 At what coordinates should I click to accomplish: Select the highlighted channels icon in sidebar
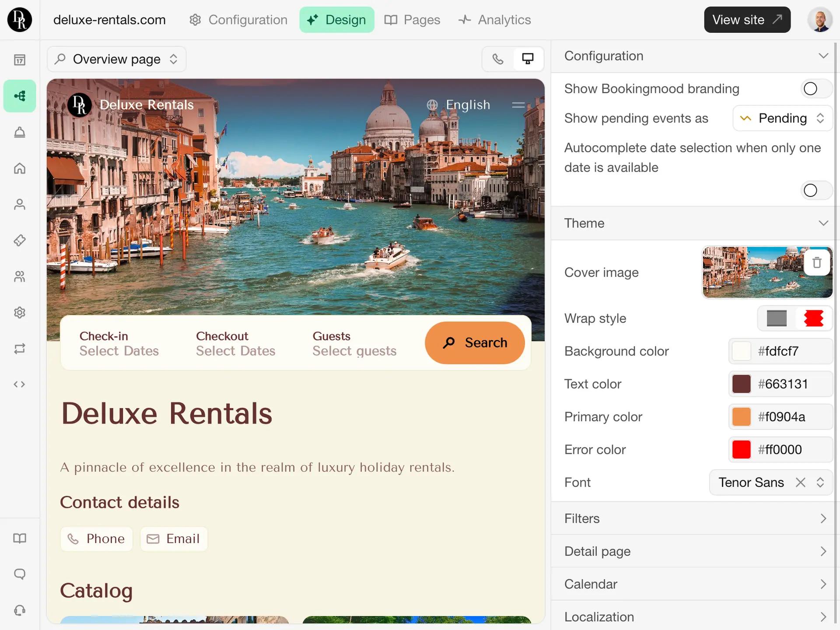coord(20,96)
